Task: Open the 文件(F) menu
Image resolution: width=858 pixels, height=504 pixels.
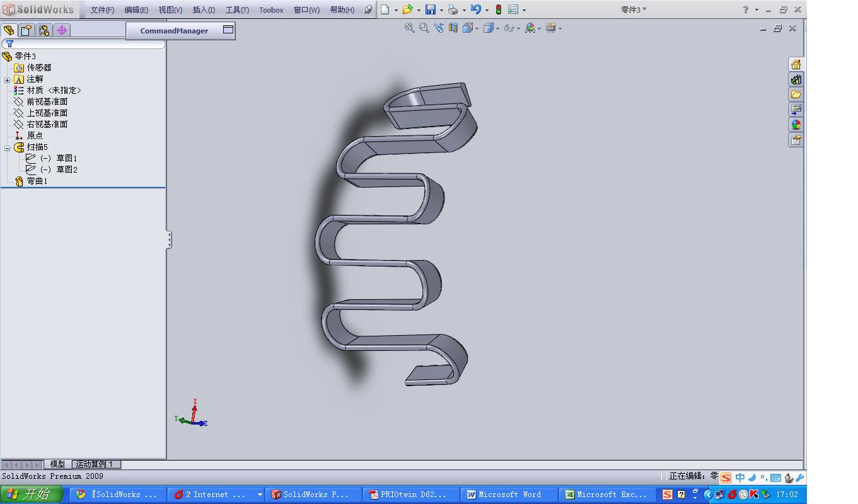Action: 102,10
